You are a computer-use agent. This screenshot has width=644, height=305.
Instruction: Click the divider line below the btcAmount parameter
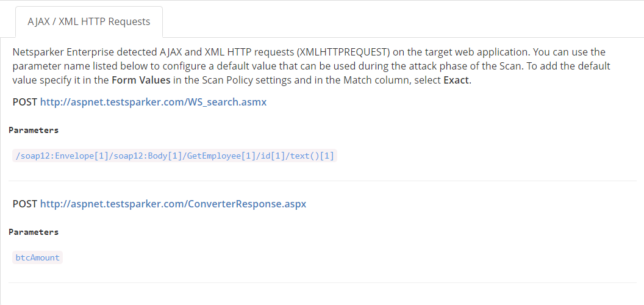click(x=321, y=282)
